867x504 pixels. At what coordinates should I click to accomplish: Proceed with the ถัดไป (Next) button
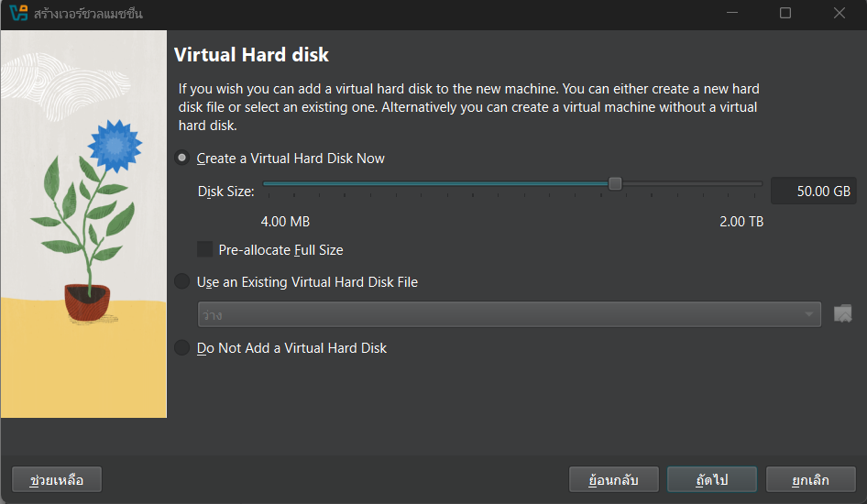pyautogui.click(x=711, y=480)
